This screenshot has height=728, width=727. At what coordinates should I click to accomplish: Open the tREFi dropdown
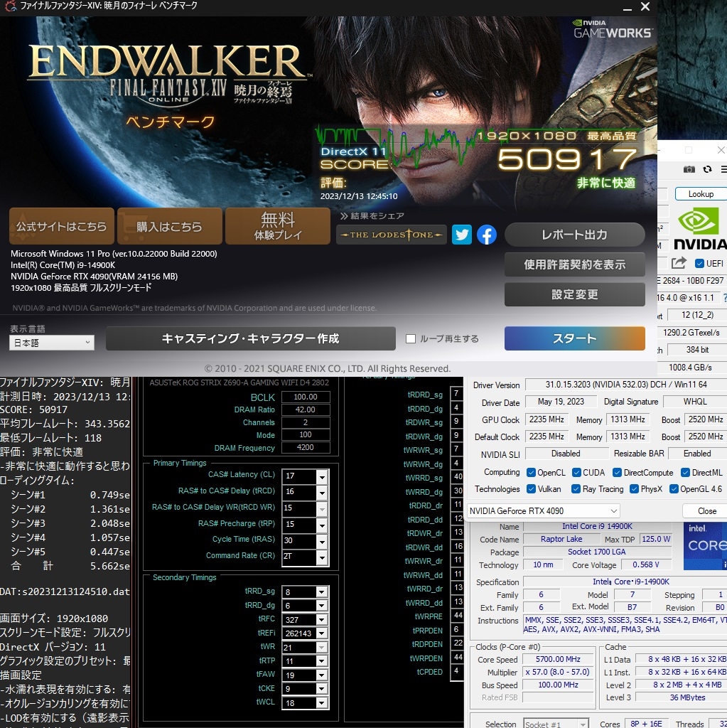(x=322, y=633)
